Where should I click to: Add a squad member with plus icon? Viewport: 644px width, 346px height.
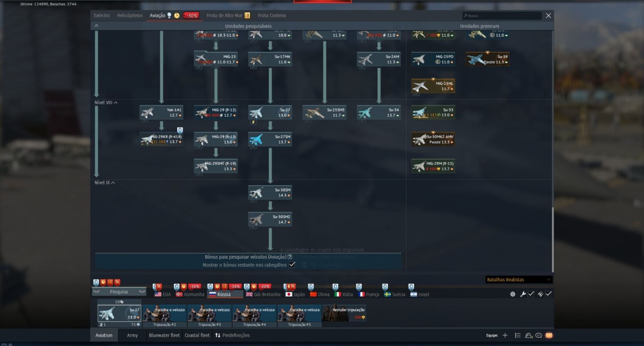click(x=505, y=335)
